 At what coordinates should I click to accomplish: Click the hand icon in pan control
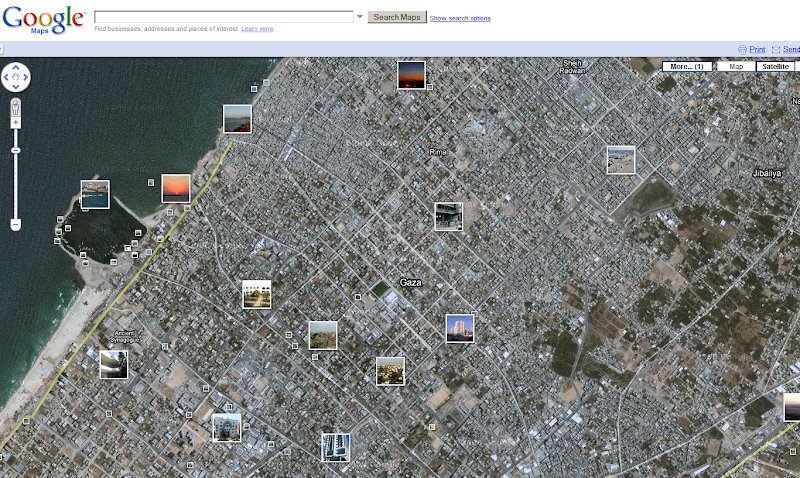pyautogui.click(x=16, y=77)
